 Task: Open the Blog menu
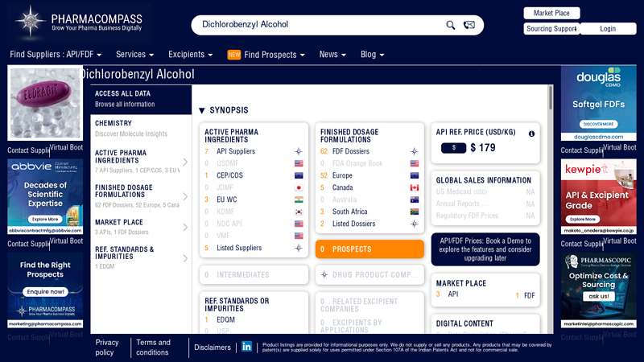tap(372, 55)
